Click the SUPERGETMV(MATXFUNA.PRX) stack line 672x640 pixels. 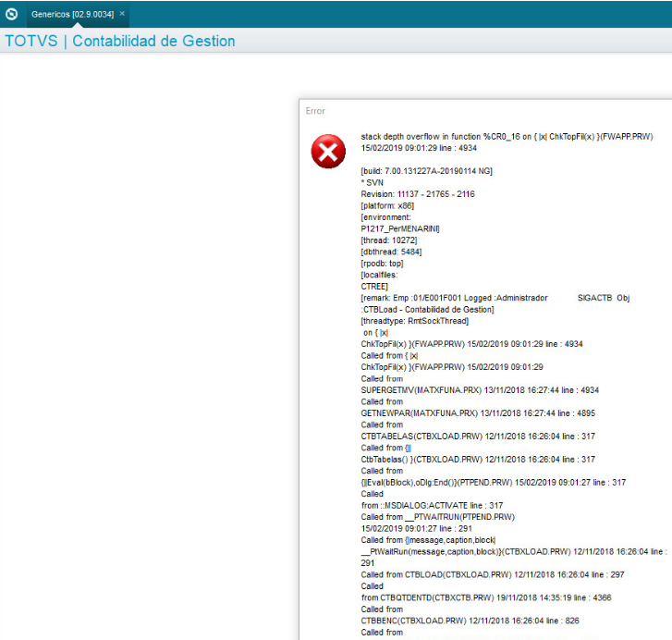point(480,390)
